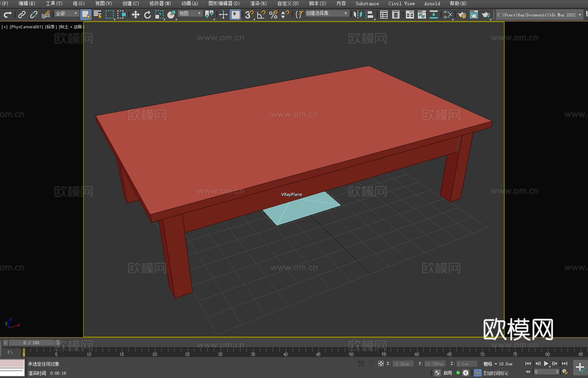Image resolution: width=588 pixels, height=378 pixels.
Task: Click the Bind to Space Warp icon
Action: pyautogui.click(x=46, y=14)
